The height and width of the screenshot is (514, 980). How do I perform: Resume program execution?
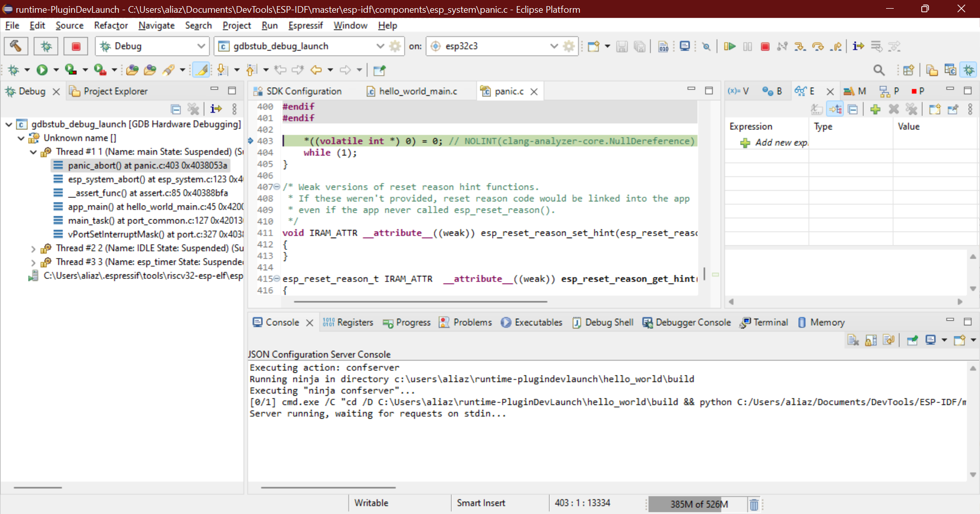pos(729,46)
